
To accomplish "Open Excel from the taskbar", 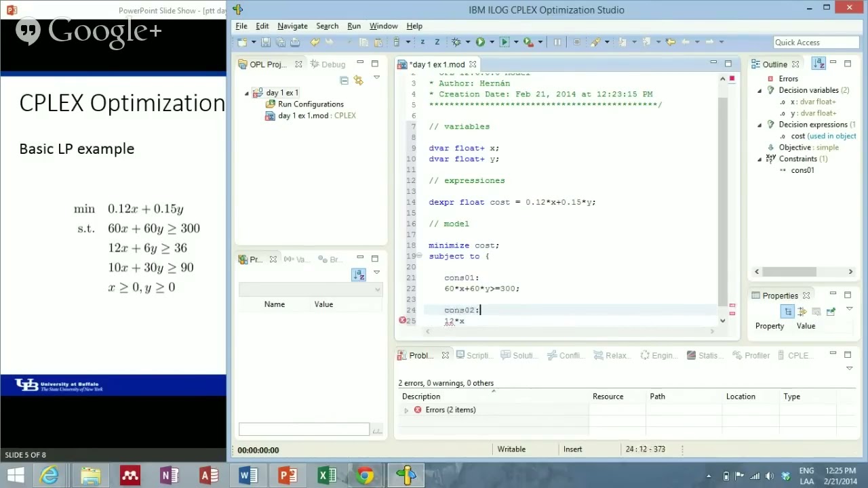I will click(327, 475).
